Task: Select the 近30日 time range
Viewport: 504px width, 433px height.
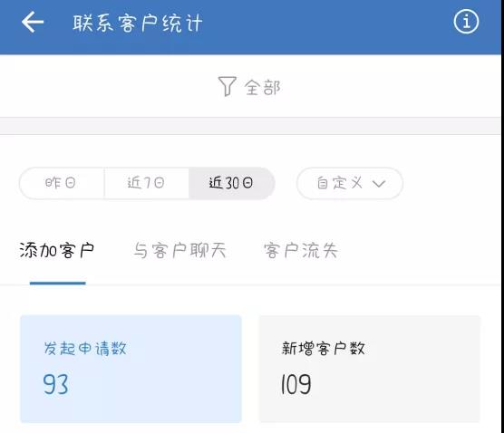Action: (231, 183)
